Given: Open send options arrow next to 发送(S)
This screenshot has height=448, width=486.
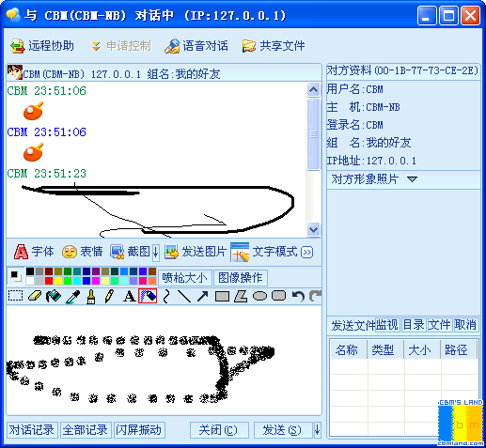Looking at the screenshot, I should click(317, 430).
